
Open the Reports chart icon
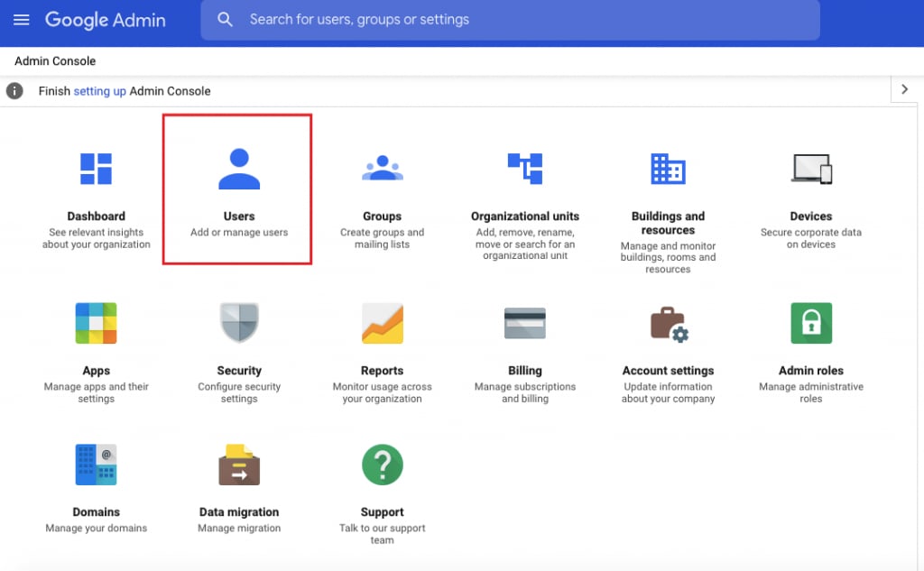tap(382, 323)
